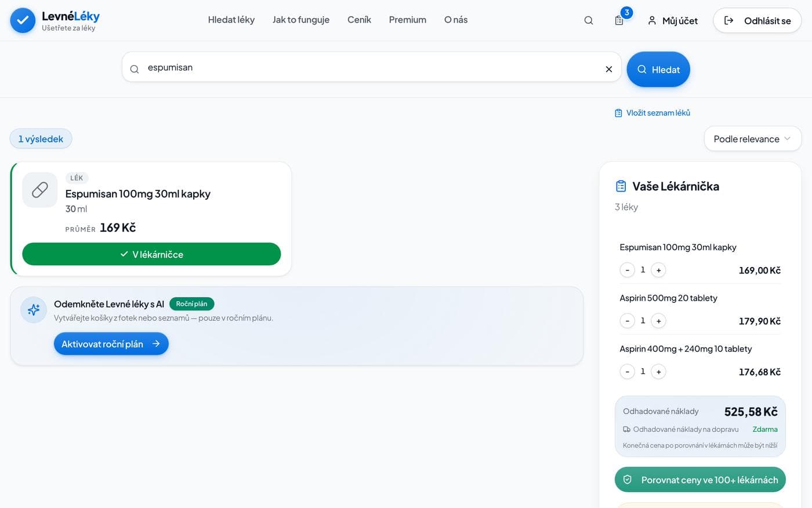The height and width of the screenshot is (508, 812).
Task: Go to the Jak to funguje page
Action: (301, 20)
